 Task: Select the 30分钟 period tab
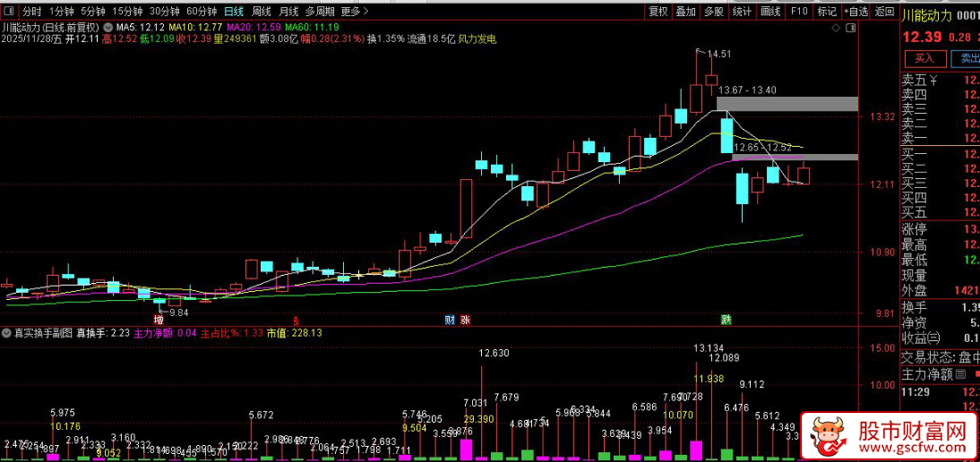(165, 12)
